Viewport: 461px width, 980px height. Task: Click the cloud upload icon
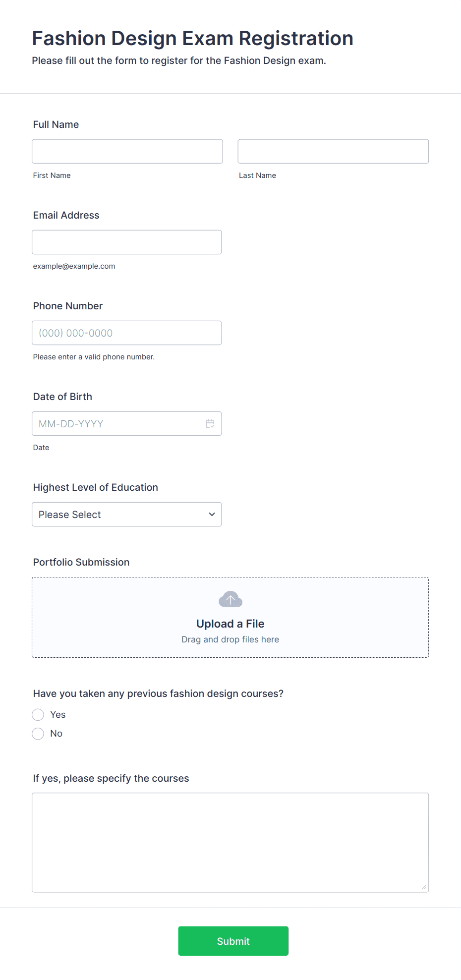tap(230, 599)
